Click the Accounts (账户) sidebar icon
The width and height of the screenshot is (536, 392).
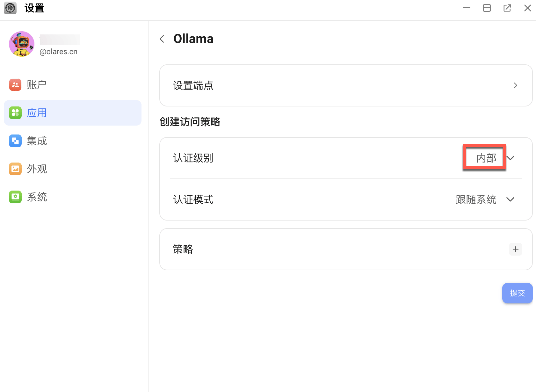tap(15, 85)
